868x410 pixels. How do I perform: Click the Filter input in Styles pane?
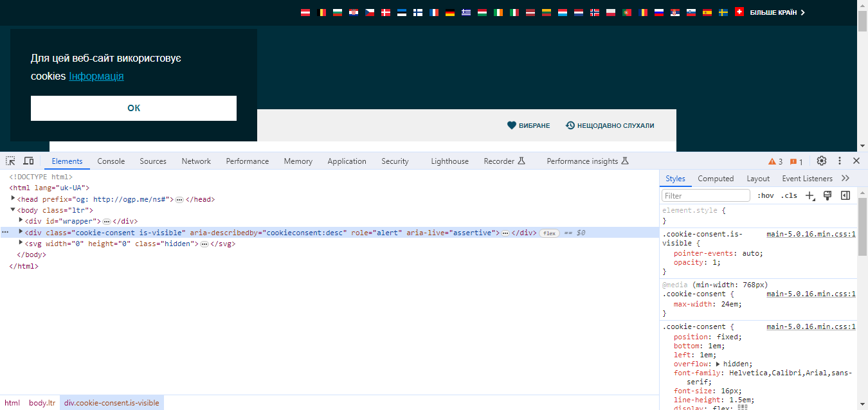click(x=705, y=195)
